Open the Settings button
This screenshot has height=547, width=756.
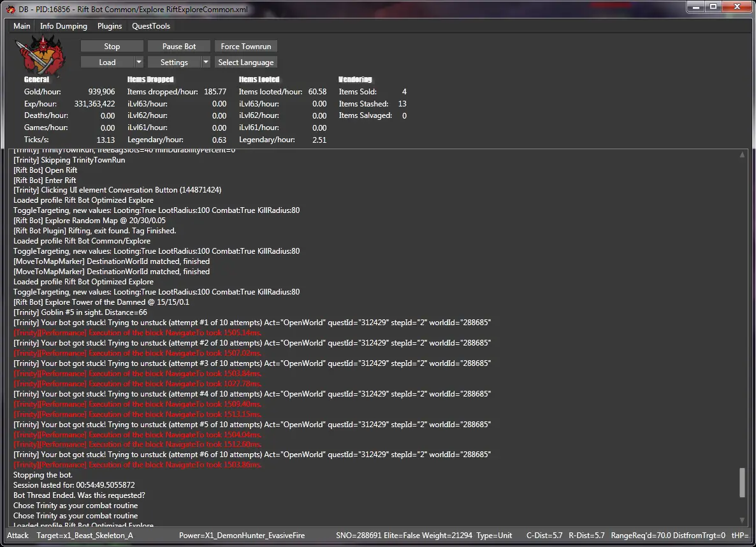click(174, 62)
